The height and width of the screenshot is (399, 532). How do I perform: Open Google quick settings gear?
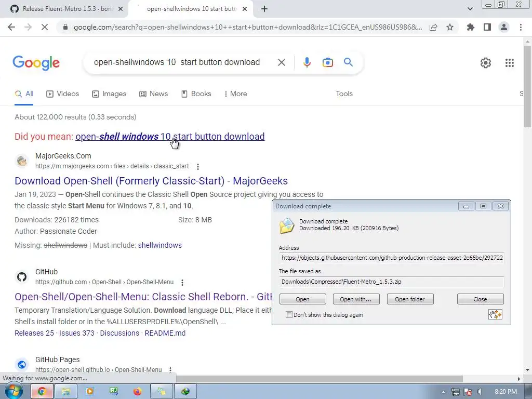coord(486,63)
